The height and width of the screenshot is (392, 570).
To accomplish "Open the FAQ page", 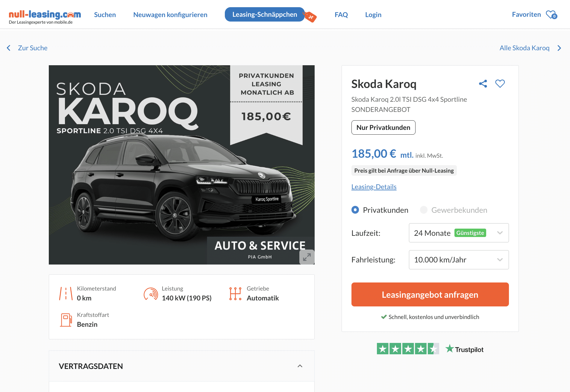I will [341, 15].
